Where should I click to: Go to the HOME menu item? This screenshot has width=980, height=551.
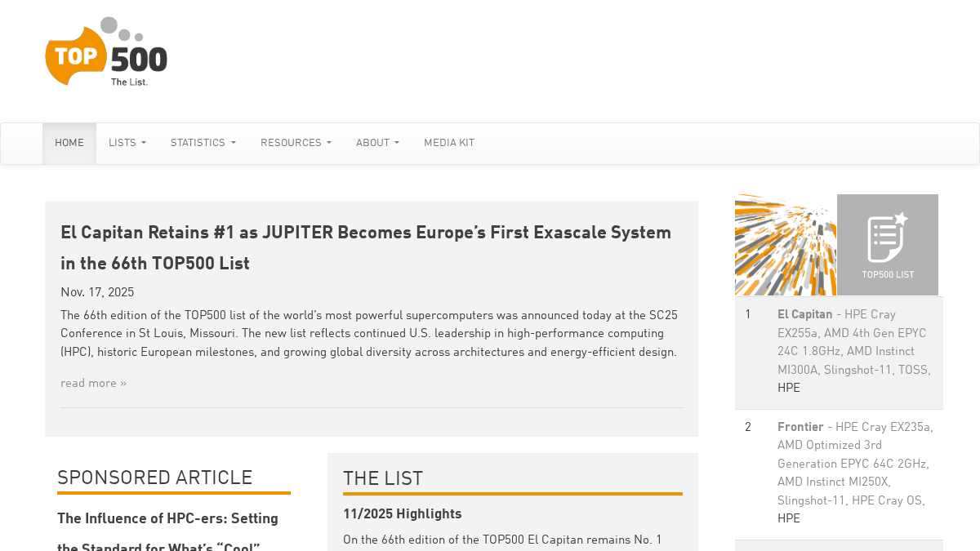69,144
